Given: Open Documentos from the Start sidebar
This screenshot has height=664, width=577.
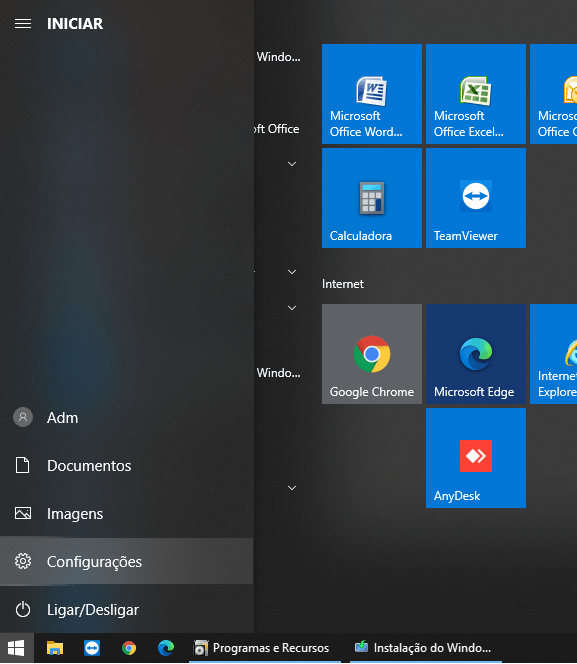Looking at the screenshot, I should pyautogui.click(x=127, y=465).
